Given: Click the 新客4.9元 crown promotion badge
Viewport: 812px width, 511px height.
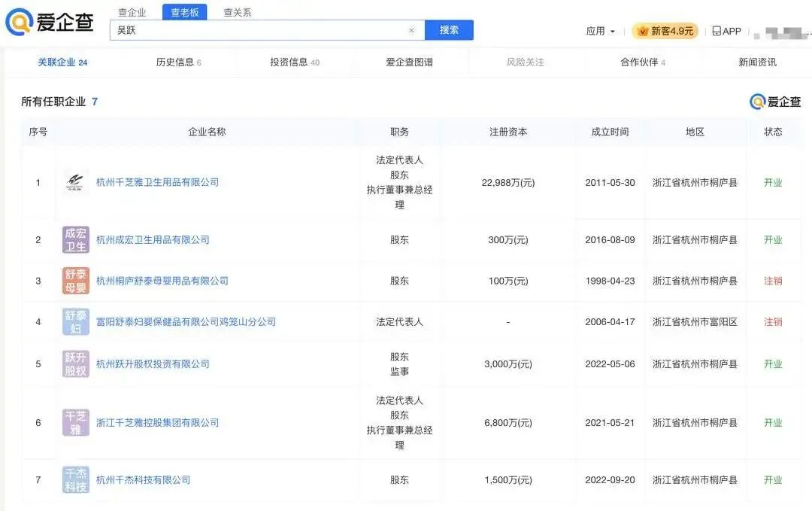Looking at the screenshot, I should 665,31.
